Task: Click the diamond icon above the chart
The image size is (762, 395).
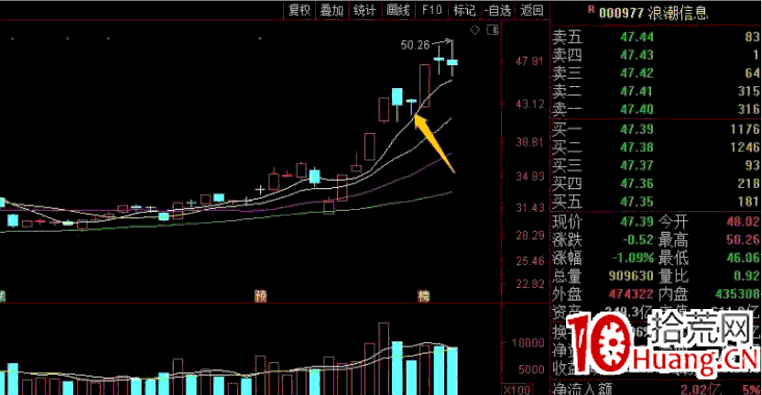Action: (475, 30)
